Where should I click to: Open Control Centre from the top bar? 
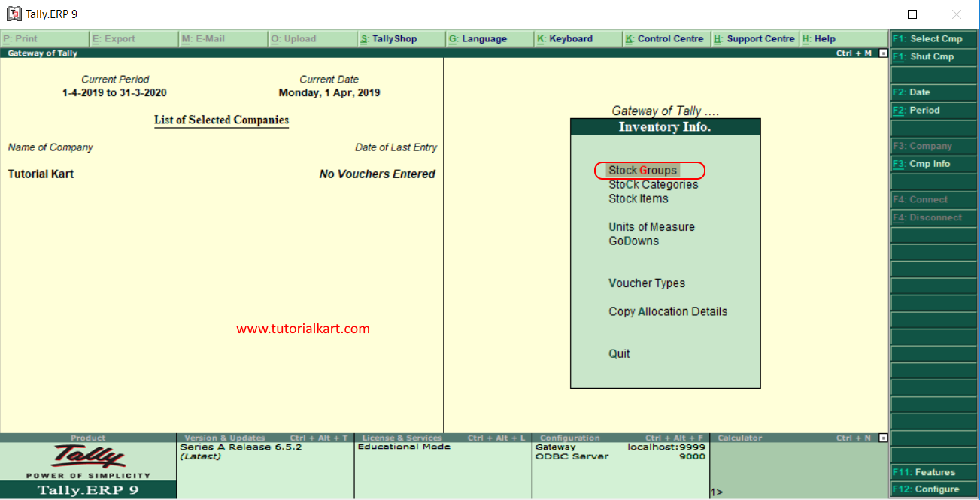click(x=666, y=39)
